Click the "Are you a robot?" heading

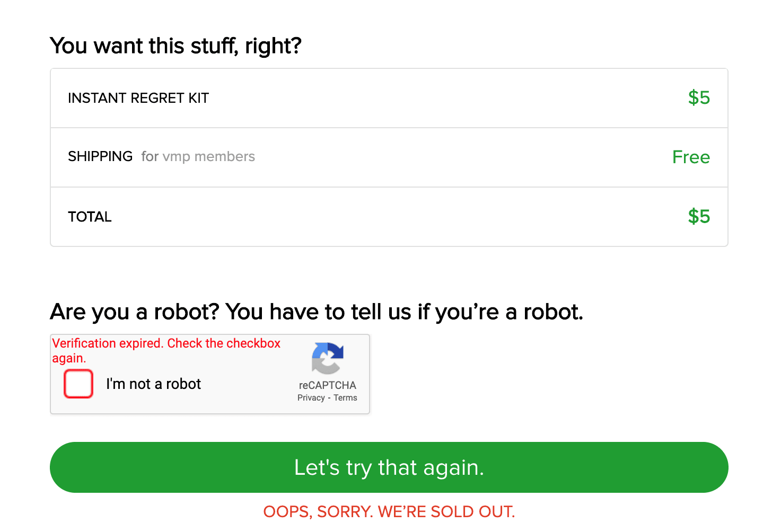(x=316, y=312)
